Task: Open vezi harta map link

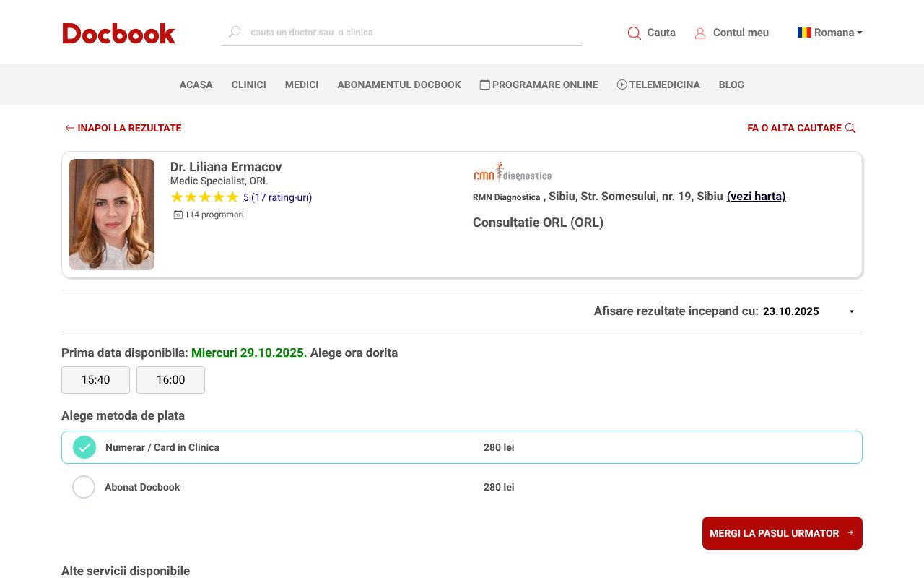Action: coord(756,196)
